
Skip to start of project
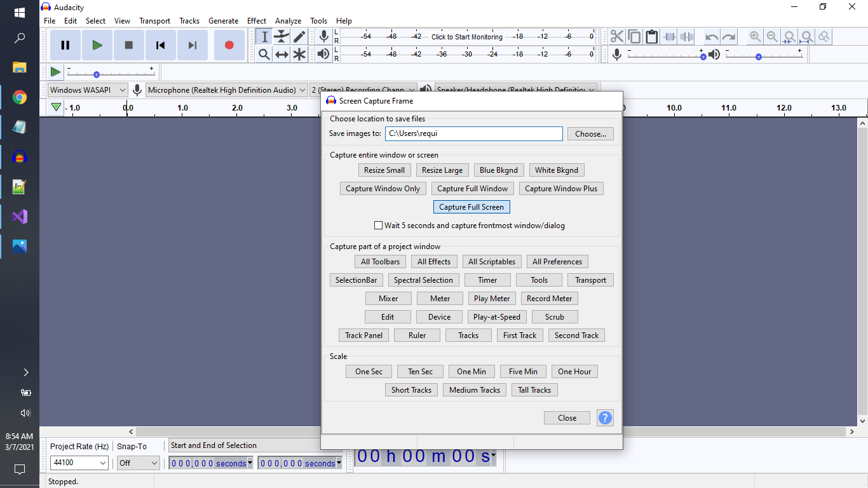161,45
